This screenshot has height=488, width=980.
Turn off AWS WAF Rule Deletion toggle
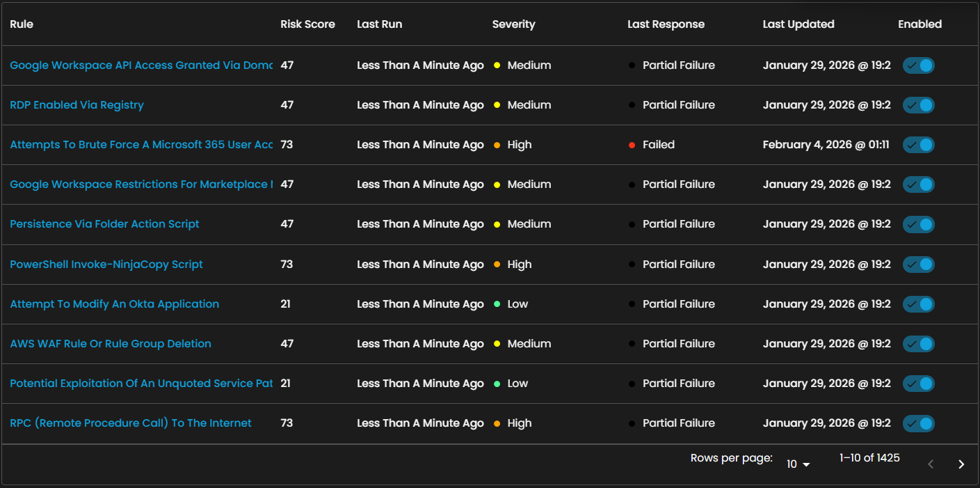[918, 344]
